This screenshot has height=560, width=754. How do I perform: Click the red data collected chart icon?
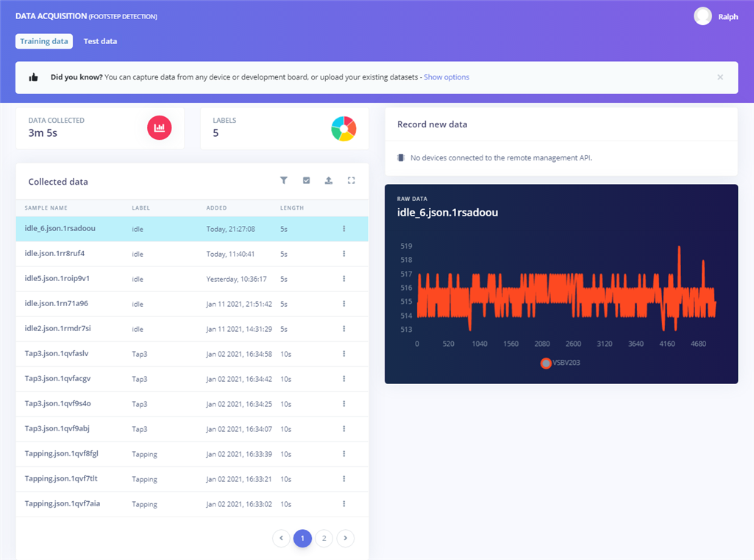[x=159, y=128]
